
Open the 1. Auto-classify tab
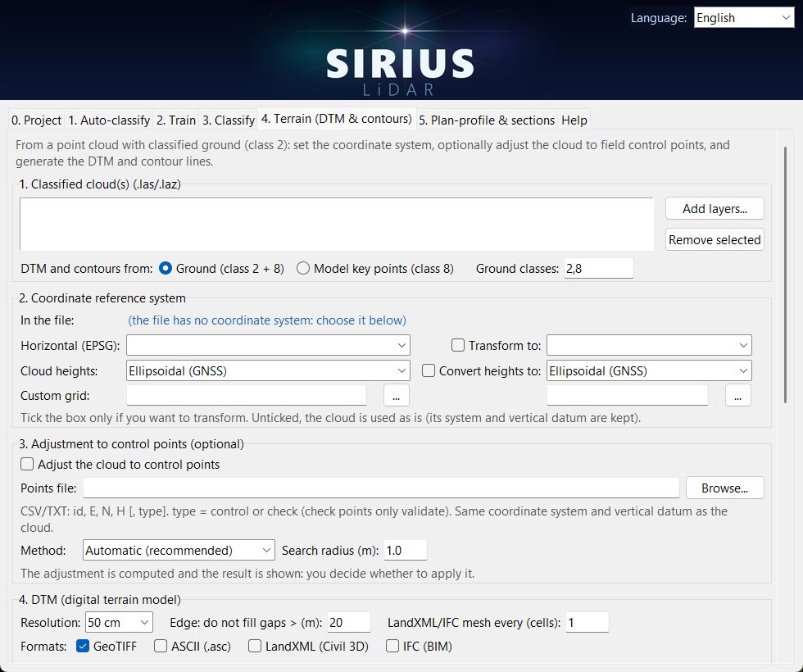109,120
